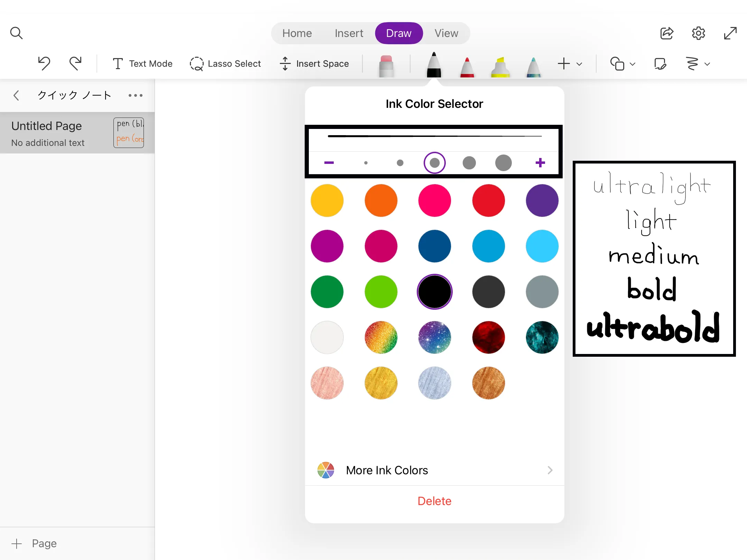The width and height of the screenshot is (747, 560).
Task: Toggle Text Mode
Action: click(142, 64)
